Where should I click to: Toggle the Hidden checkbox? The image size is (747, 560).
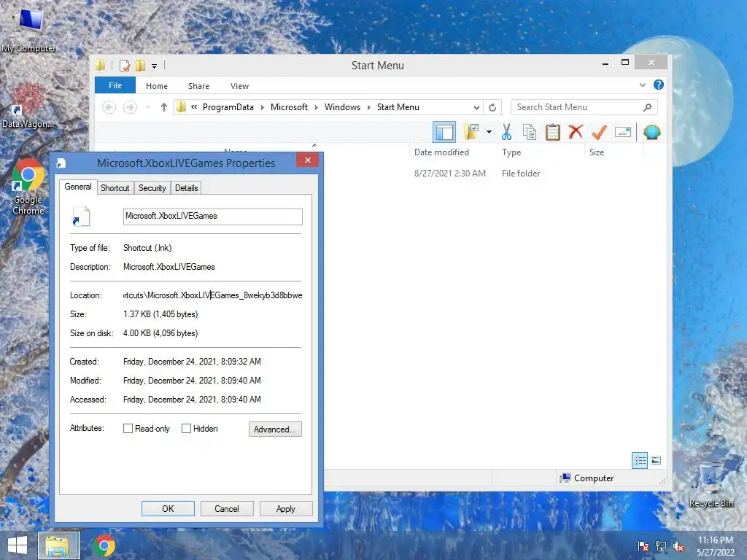click(x=186, y=429)
